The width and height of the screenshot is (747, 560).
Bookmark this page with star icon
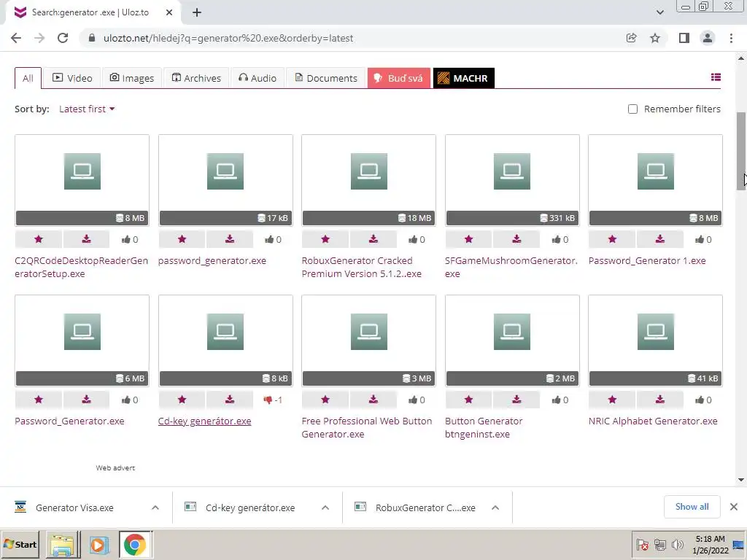[x=655, y=38]
